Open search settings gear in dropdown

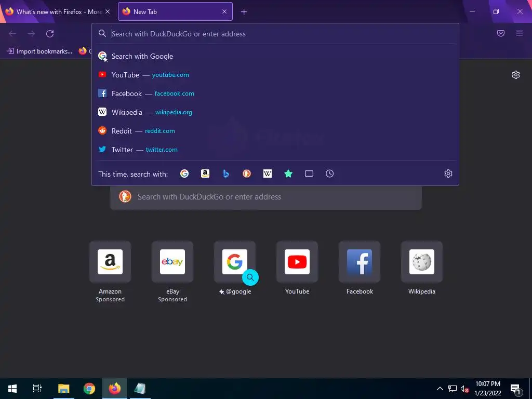point(448,174)
